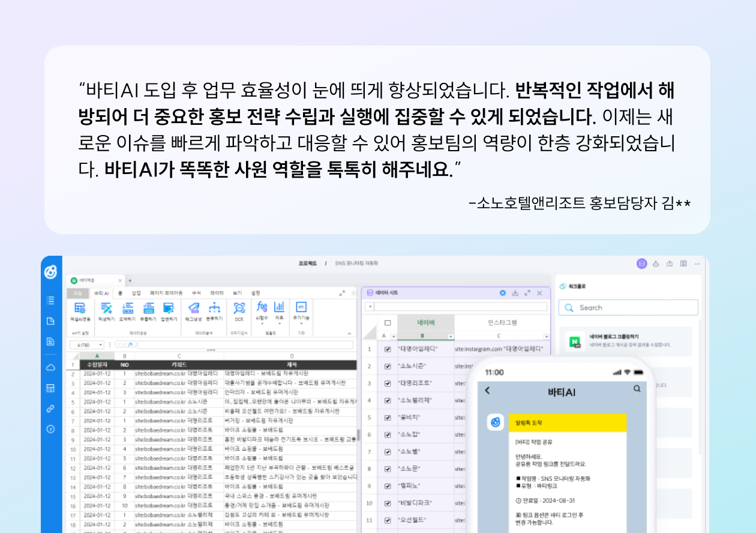
Task: Open the A1780 name box dropdown arrow
Action: point(101,345)
